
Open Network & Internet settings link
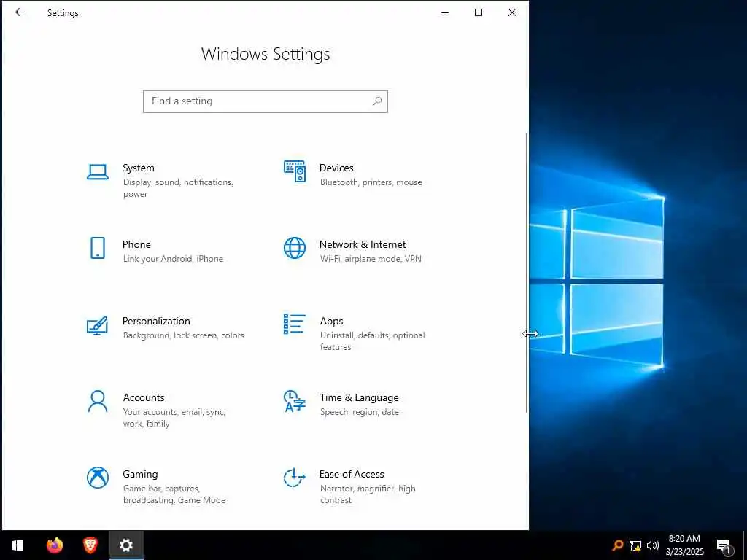(363, 244)
